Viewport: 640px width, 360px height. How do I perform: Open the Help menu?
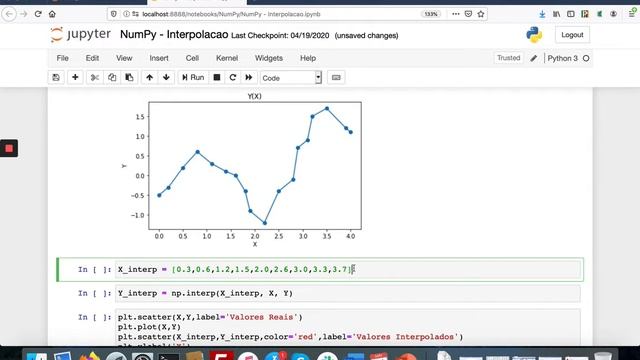tap(308, 58)
